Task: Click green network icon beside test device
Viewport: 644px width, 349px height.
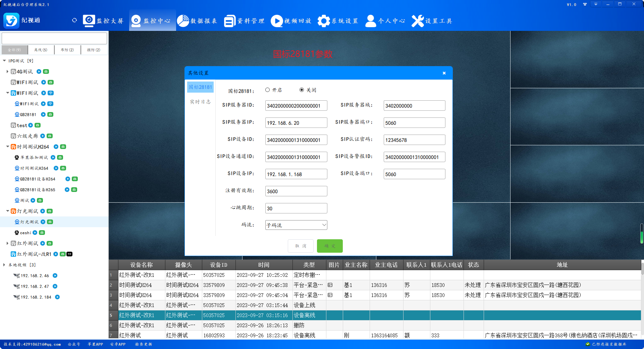Action: tap(38, 125)
